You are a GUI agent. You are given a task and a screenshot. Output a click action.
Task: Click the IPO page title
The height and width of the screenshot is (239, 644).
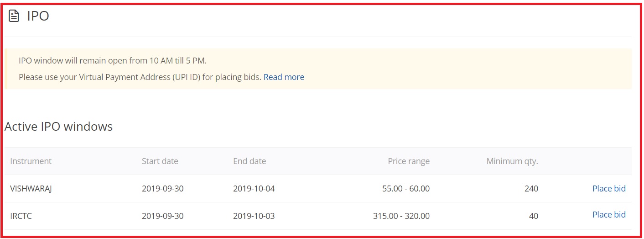click(38, 16)
